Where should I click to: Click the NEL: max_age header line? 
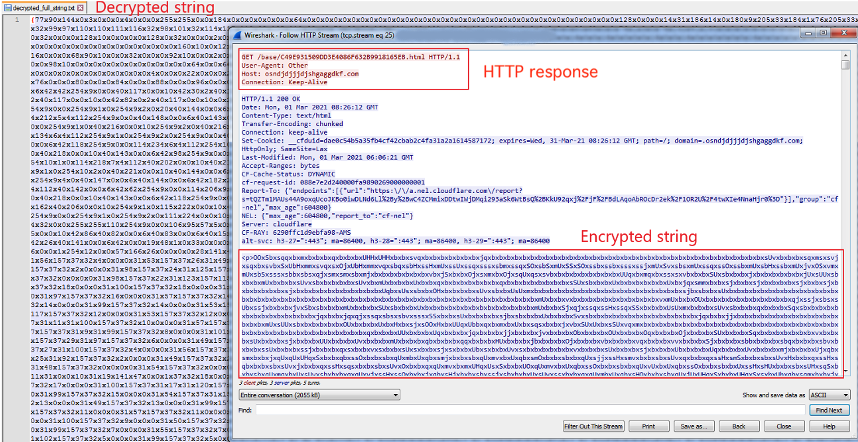(327, 216)
